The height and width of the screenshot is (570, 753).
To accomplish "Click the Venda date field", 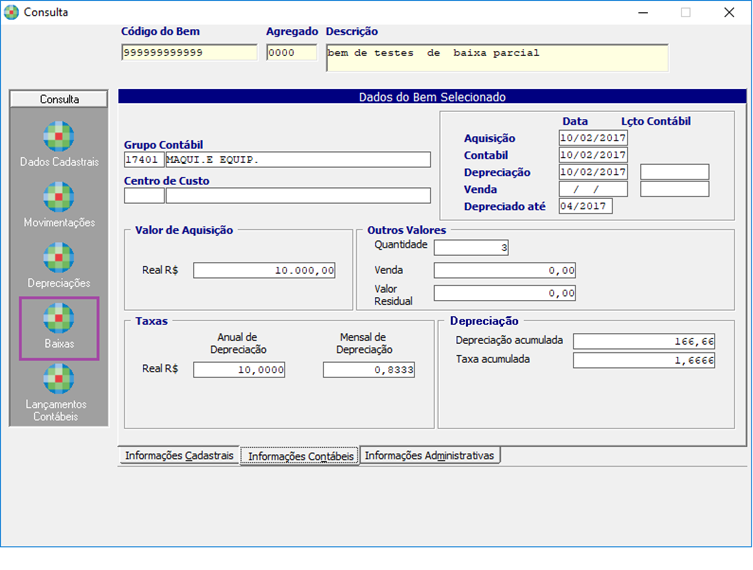I will click(x=593, y=189).
